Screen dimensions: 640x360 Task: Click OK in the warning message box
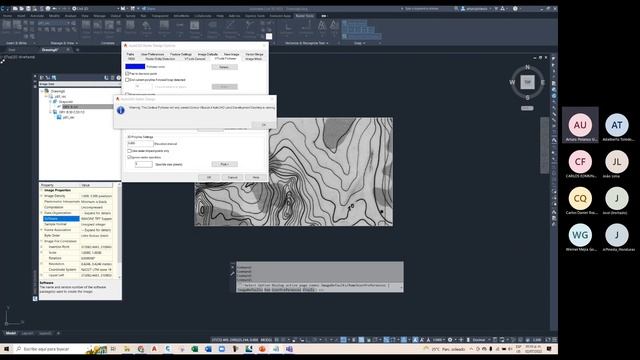pyautogui.click(x=264, y=124)
